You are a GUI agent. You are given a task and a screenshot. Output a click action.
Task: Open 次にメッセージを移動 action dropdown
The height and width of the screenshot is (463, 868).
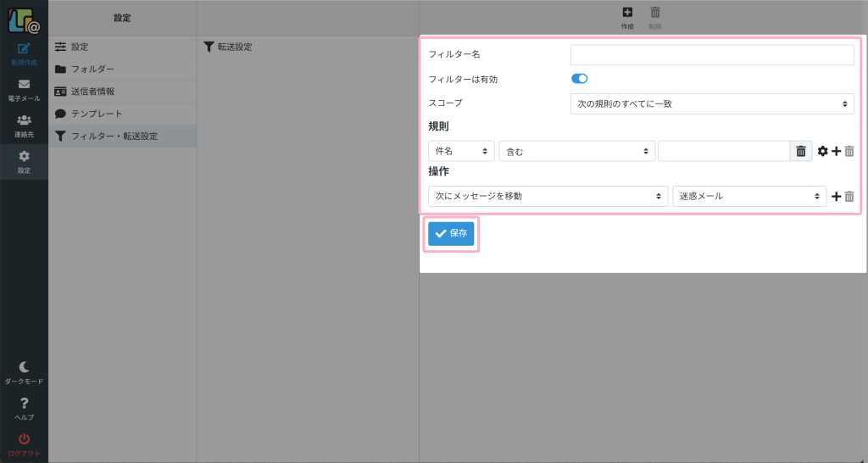548,196
